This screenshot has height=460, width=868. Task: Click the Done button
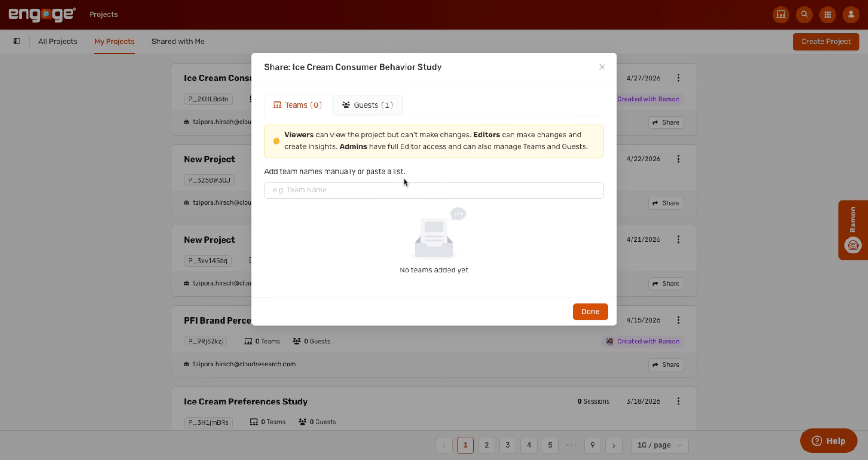pyautogui.click(x=590, y=311)
